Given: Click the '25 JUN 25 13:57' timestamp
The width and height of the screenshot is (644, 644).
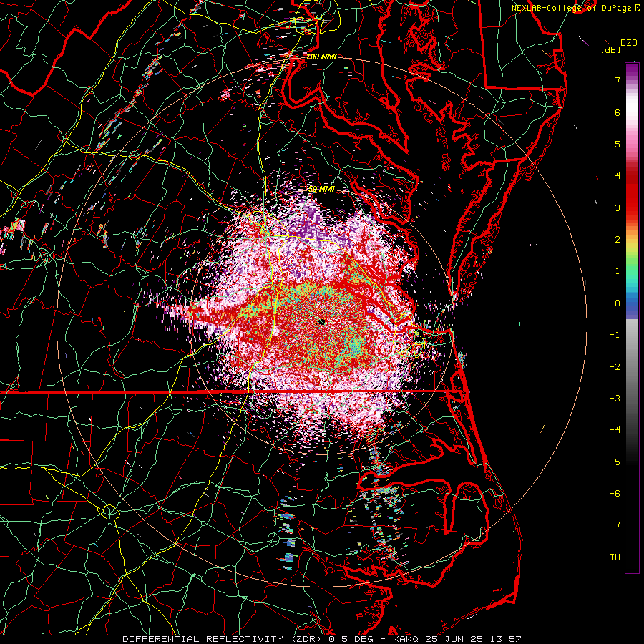Looking at the screenshot, I should (x=473, y=639).
